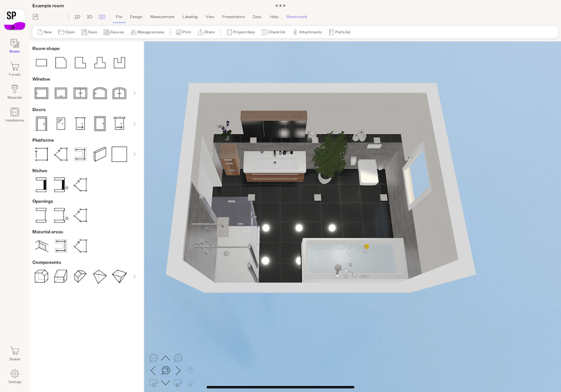Image resolution: width=561 pixels, height=392 pixels.
Task: Switch to the Room tools tab
Action: point(296,17)
